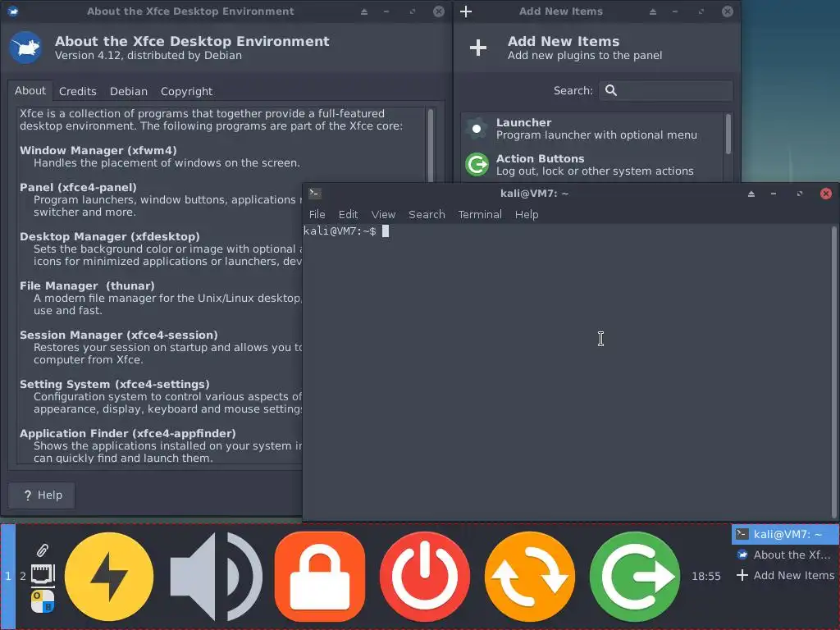Click 'Desktop Manager (xfdesktop)' heading
The height and width of the screenshot is (630, 840).
tap(110, 237)
